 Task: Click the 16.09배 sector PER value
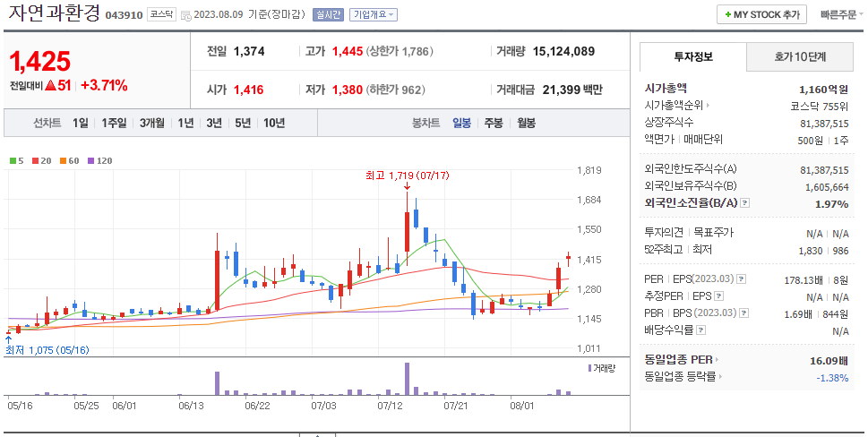click(829, 361)
